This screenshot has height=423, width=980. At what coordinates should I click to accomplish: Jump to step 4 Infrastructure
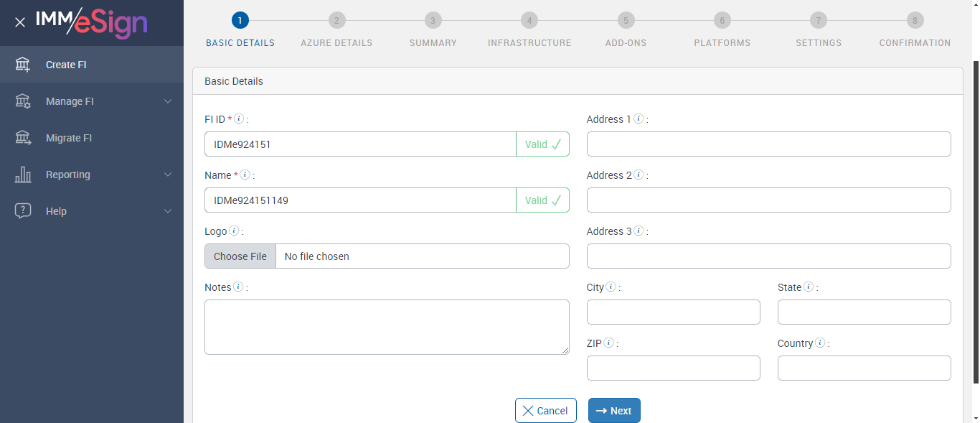click(x=529, y=21)
